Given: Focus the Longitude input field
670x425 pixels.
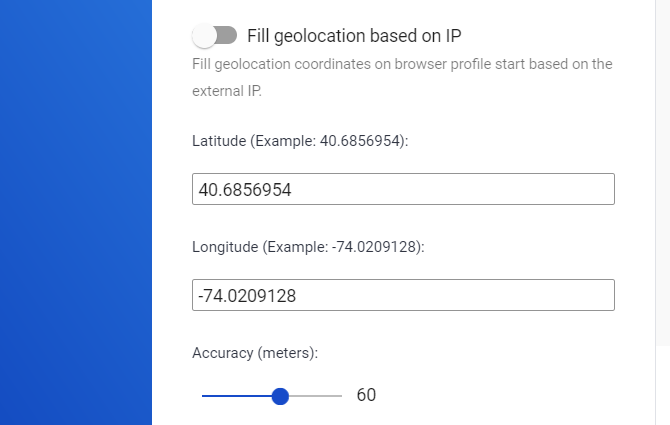Looking at the screenshot, I should tap(402, 295).
